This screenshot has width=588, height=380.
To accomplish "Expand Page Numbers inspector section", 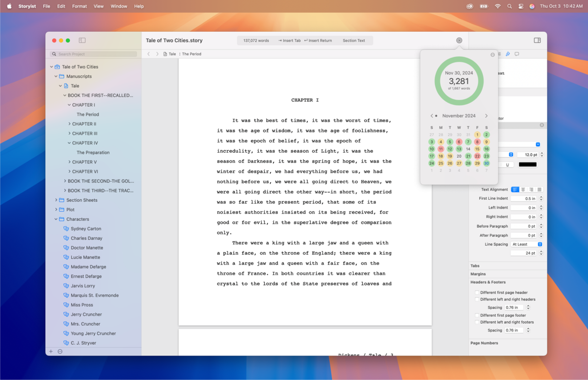I will point(484,343).
